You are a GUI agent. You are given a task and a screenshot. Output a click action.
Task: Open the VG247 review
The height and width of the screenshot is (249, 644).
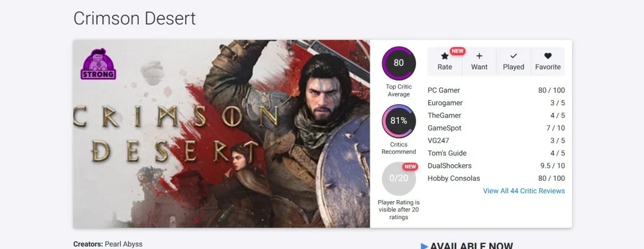tap(438, 141)
